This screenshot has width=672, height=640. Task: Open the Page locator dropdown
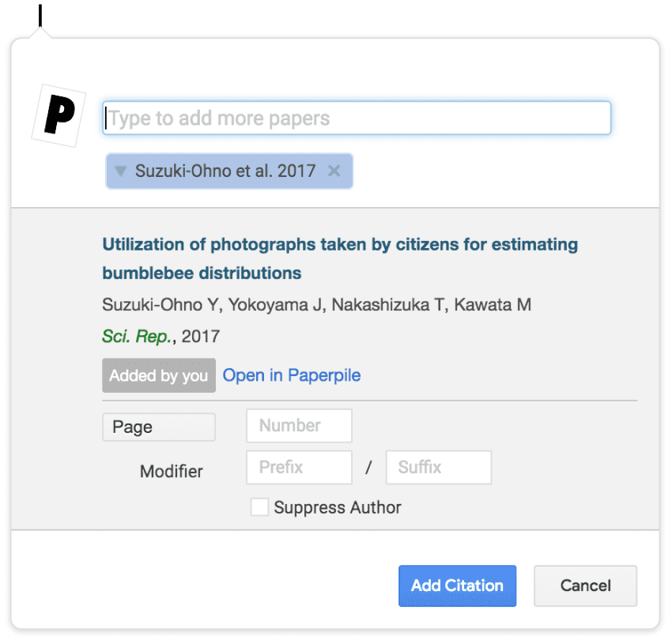pyautogui.click(x=158, y=427)
